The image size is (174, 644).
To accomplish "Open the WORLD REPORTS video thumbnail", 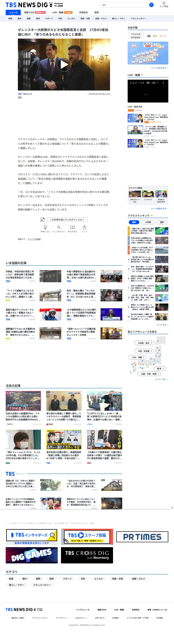I will 161,194.
